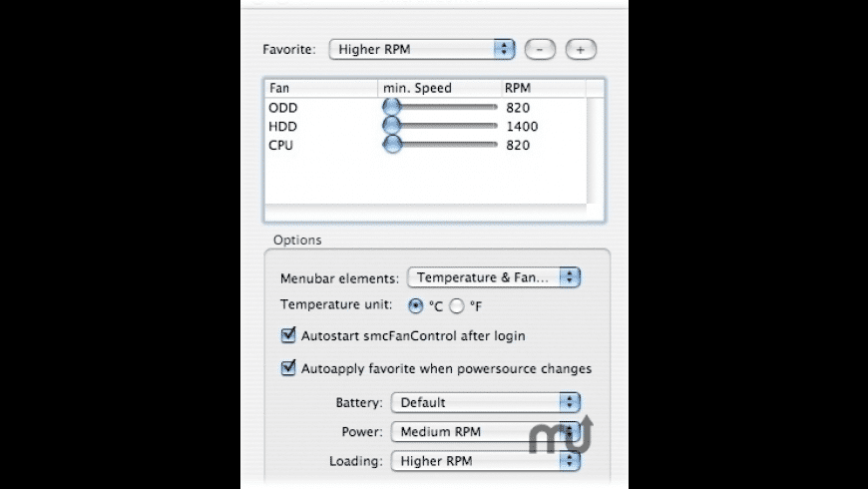Open the Power dropdown showing Medium RPM
Image resolution: width=868 pixels, height=489 pixels.
tap(485, 432)
